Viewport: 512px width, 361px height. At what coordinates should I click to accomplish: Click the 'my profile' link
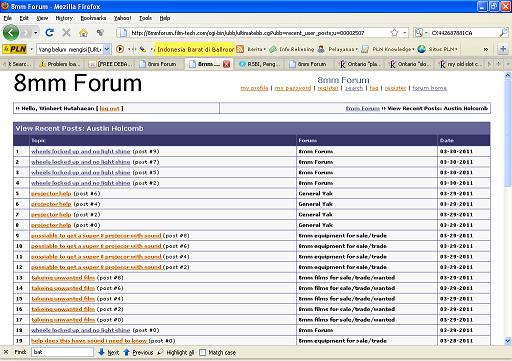[254, 88]
